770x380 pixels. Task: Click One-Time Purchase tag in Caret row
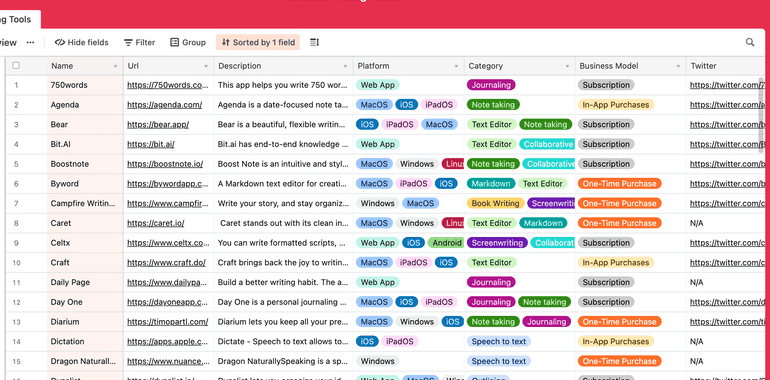click(x=619, y=223)
